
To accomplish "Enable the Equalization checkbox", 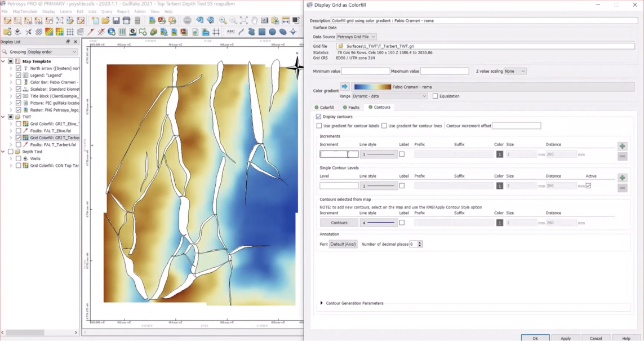I will click(x=436, y=96).
